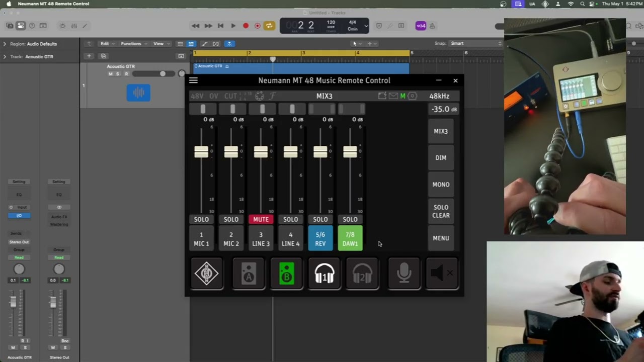Image resolution: width=644 pixels, height=362 pixels.
Task: Toggle the yellow cycle button
Action: (270, 26)
